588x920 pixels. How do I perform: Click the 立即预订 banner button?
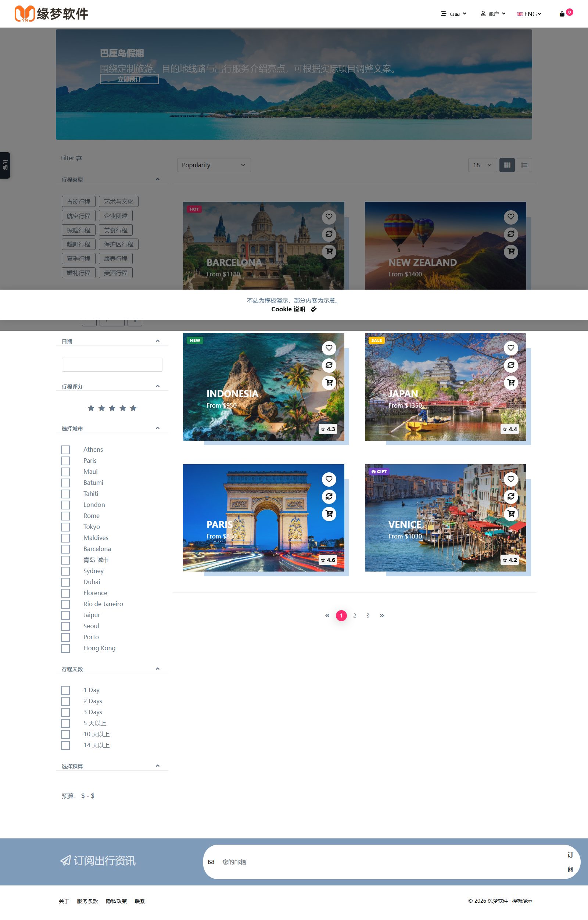[x=129, y=79]
